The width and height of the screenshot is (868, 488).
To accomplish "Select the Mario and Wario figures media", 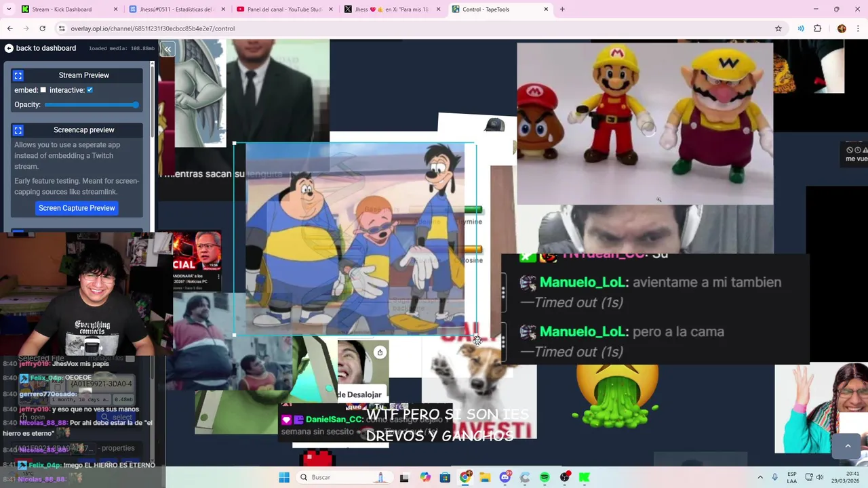I will point(645,124).
